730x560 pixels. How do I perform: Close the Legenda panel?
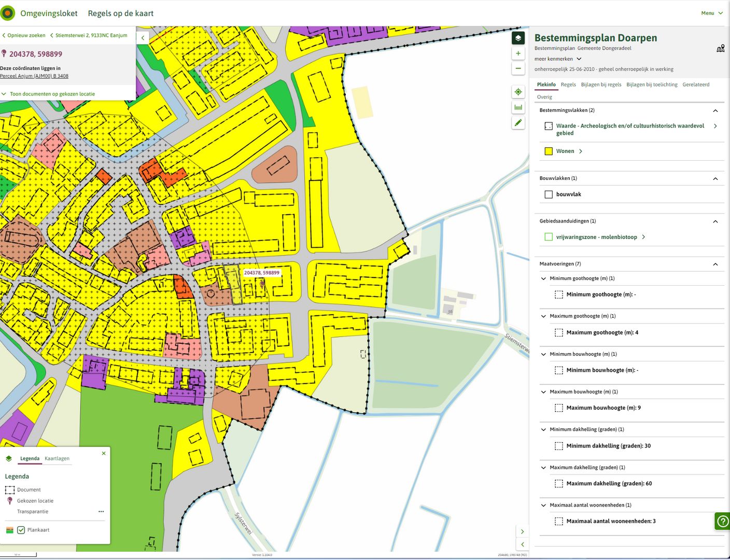point(104,453)
